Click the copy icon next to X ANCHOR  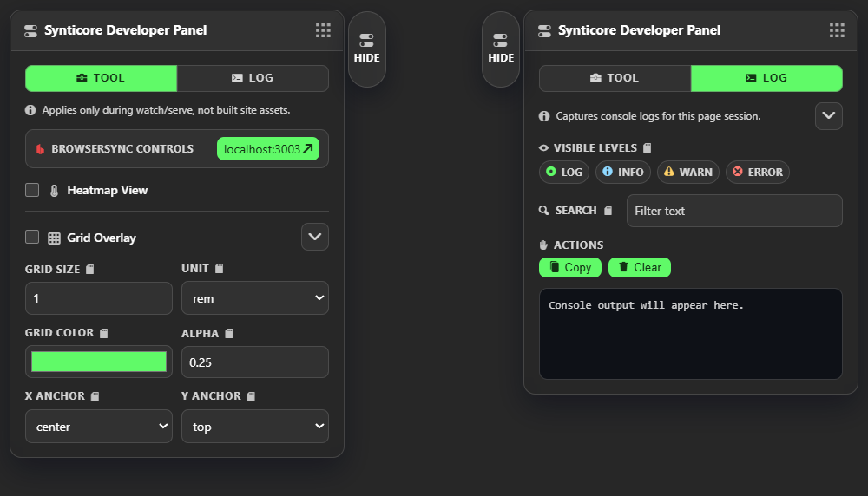pyautogui.click(x=95, y=396)
